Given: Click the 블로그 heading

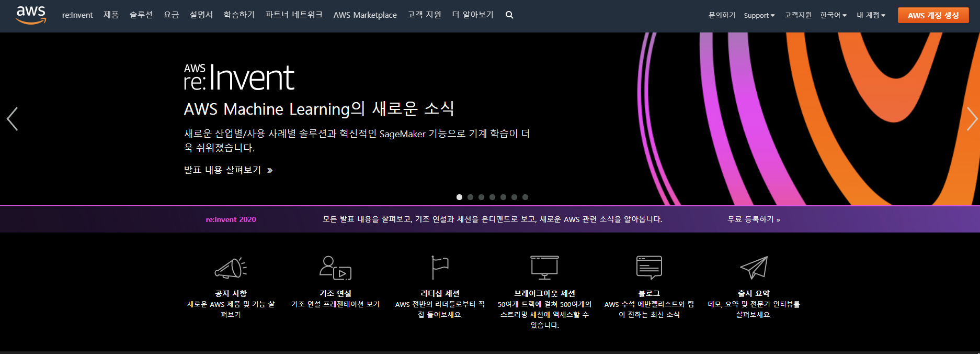Looking at the screenshot, I should pos(649,294).
